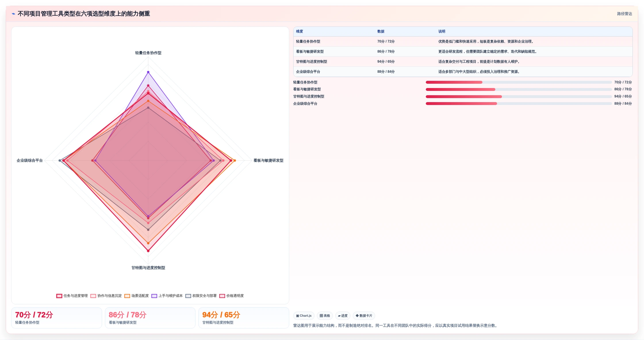644x340 pixels.
Task: Click the description mentioning 治理和推广资源
Action: click(480, 72)
